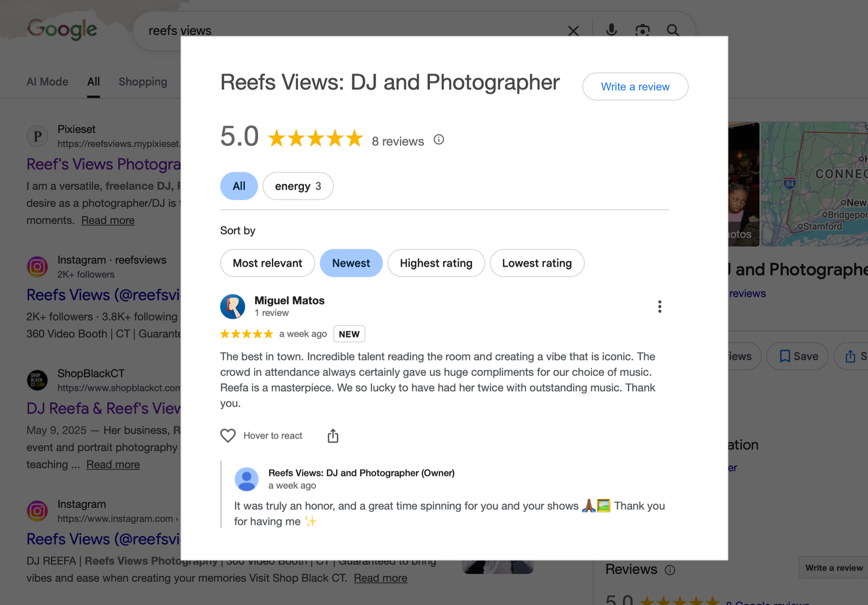
Task: Save the business with the Save button
Action: click(x=798, y=356)
